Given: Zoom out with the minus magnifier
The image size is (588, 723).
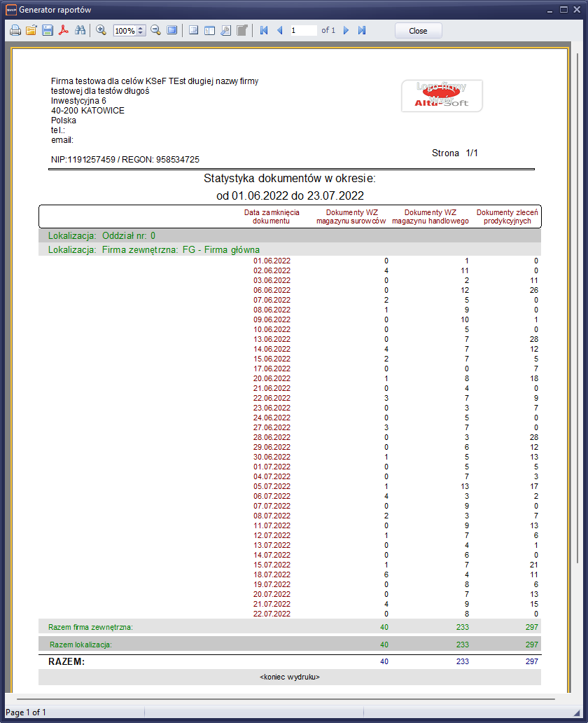Looking at the screenshot, I should (x=155, y=31).
